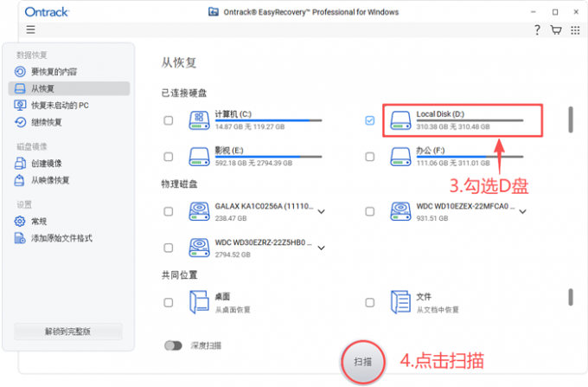
Task: Click the WDC WD30EZRZ disk icon
Action: 199,248
